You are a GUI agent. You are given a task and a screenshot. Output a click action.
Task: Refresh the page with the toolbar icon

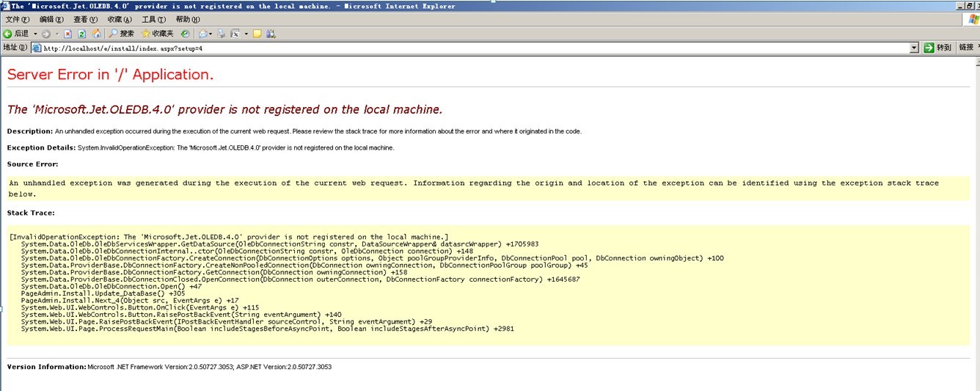pyautogui.click(x=81, y=34)
